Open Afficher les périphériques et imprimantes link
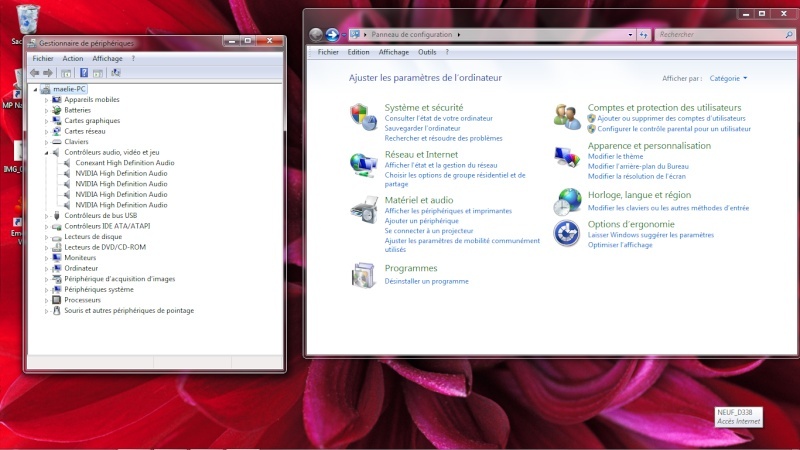 click(448, 211)
